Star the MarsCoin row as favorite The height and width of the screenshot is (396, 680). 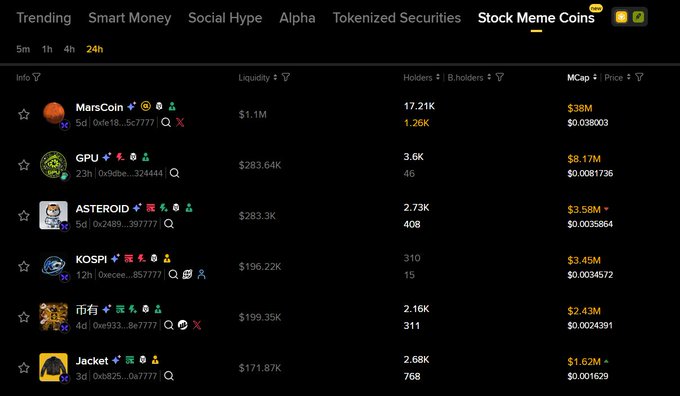(x=24, y=115)
